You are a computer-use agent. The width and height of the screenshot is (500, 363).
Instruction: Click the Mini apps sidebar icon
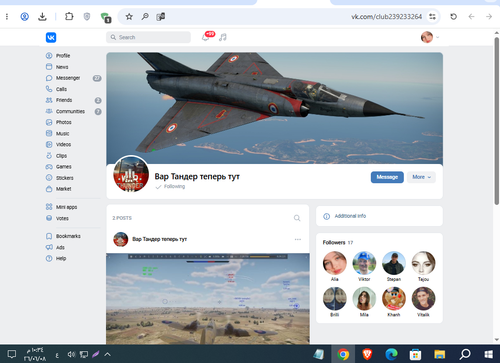[49, 207]
